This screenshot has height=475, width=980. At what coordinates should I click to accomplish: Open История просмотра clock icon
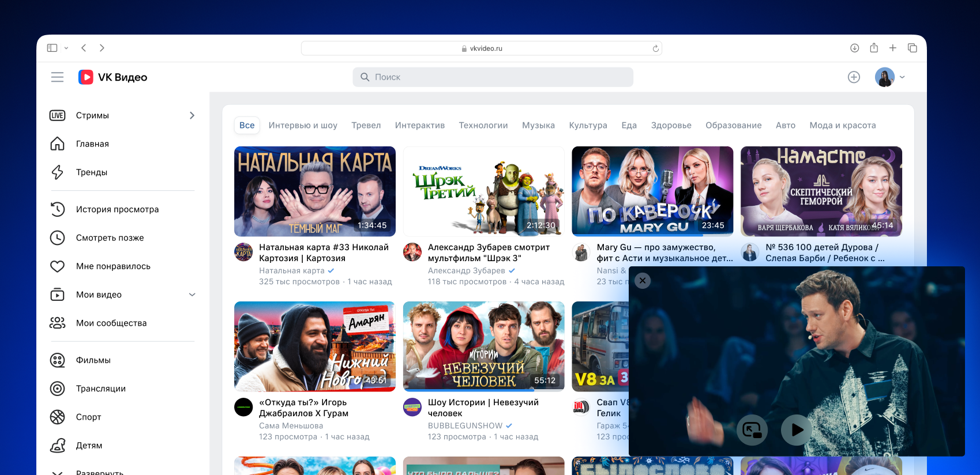[57, 209]
